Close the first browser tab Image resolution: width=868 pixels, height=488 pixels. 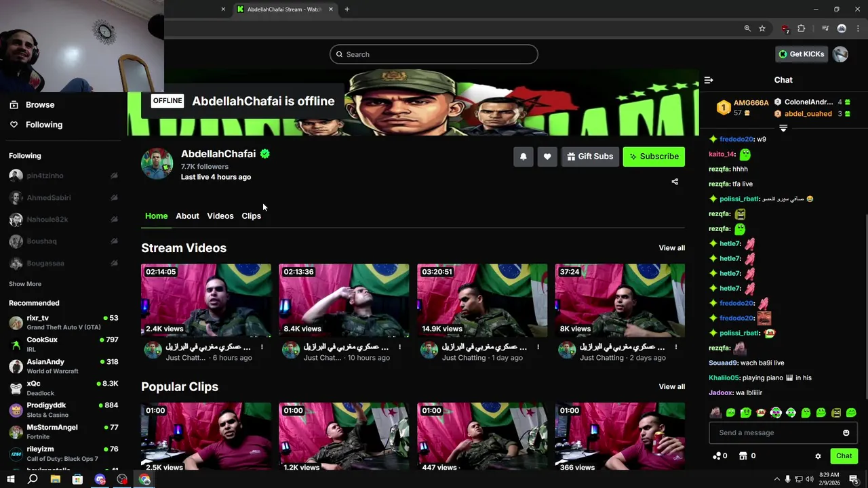(223, 9)
